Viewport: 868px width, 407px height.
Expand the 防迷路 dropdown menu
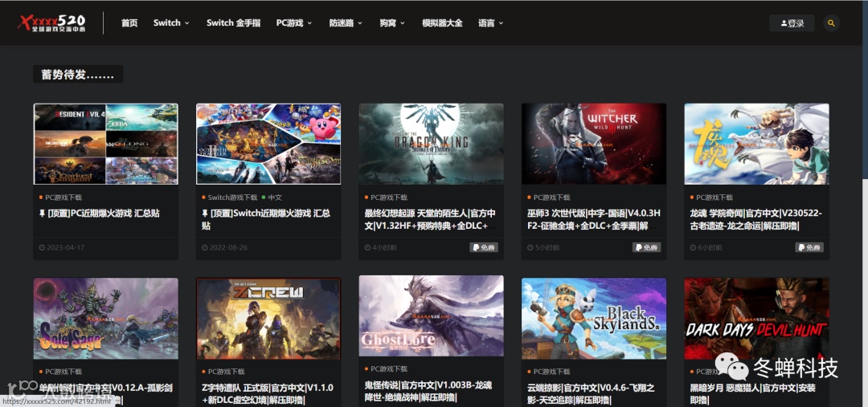point(346,23)
